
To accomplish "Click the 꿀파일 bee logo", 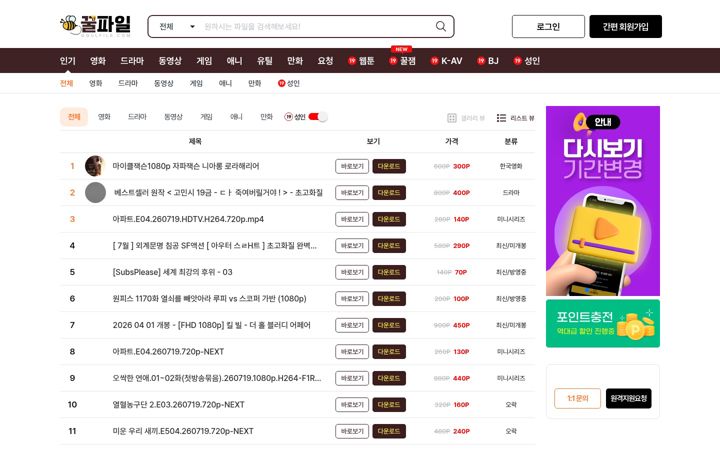I will point(96,26).
